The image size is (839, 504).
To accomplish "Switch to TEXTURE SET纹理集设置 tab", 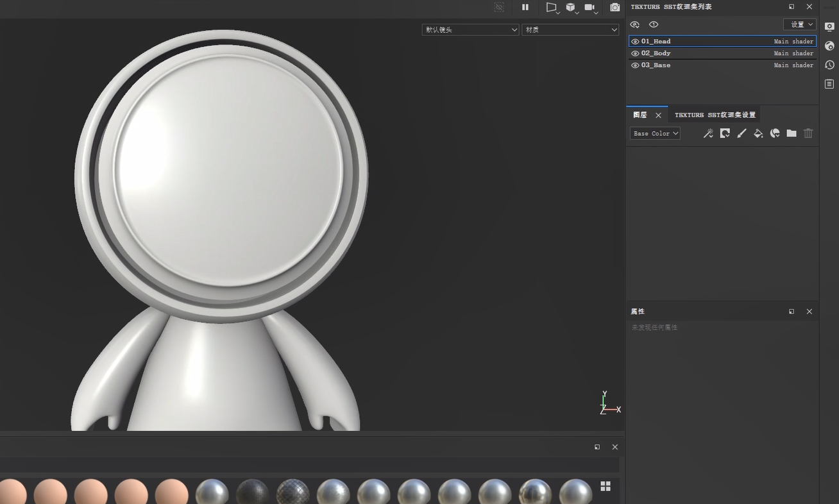I will tap(715, 115).
